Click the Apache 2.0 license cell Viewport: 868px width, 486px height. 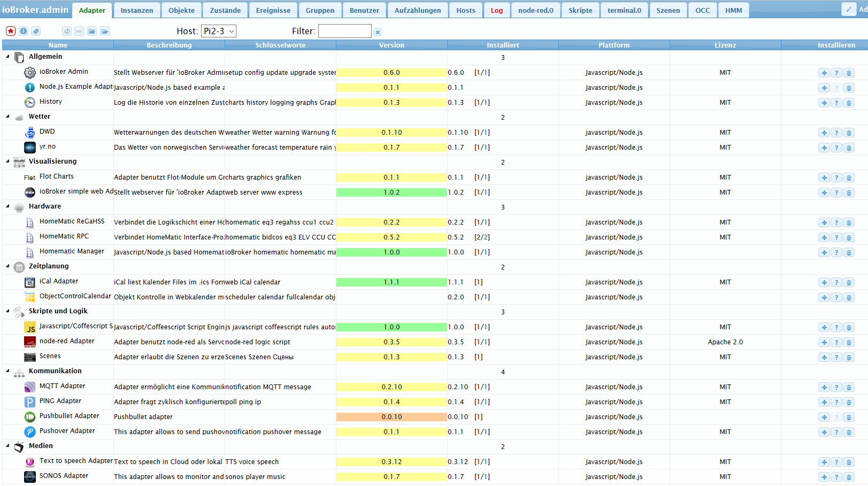point(725,342)
